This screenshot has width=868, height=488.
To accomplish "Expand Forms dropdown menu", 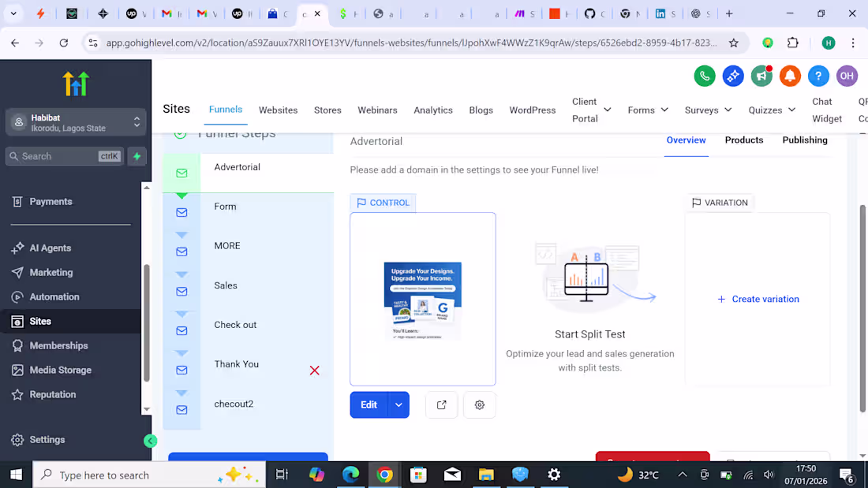I will [664, 110].
